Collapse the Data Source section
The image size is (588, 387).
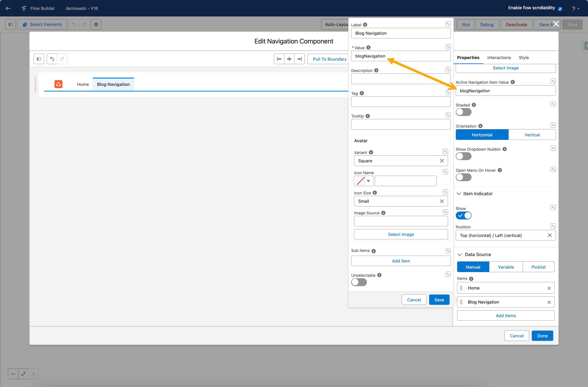click(459, 255)
